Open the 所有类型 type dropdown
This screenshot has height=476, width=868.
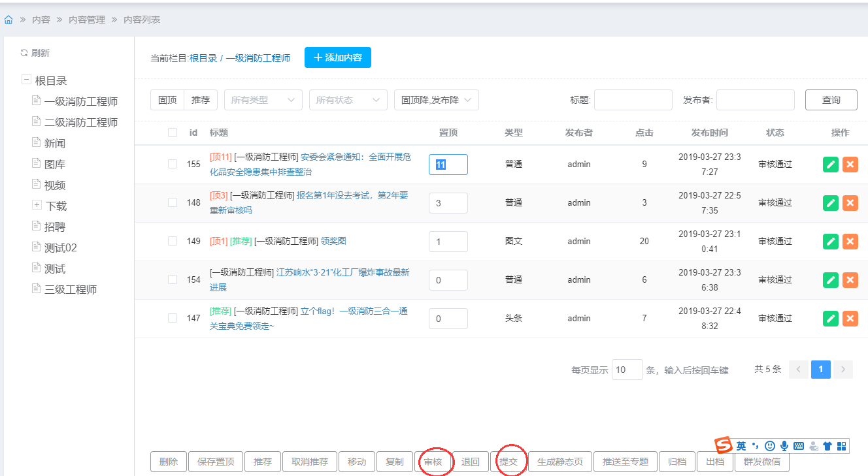point(263,100)
